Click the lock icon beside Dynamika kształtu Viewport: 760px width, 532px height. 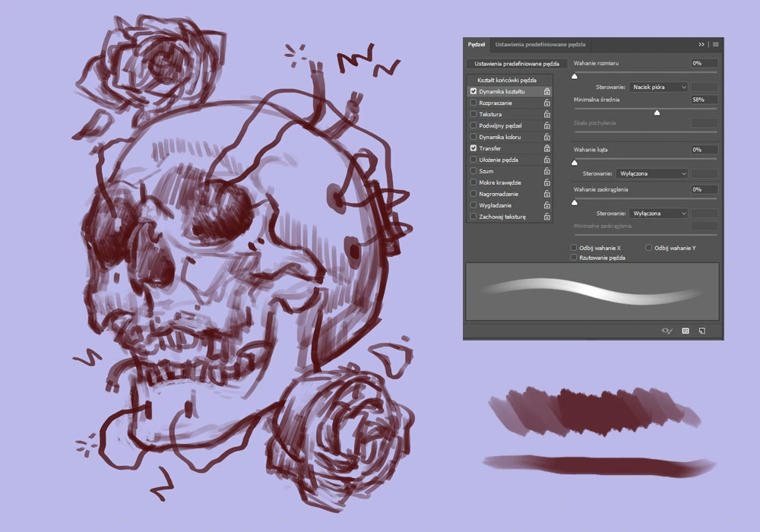[546, 91]
